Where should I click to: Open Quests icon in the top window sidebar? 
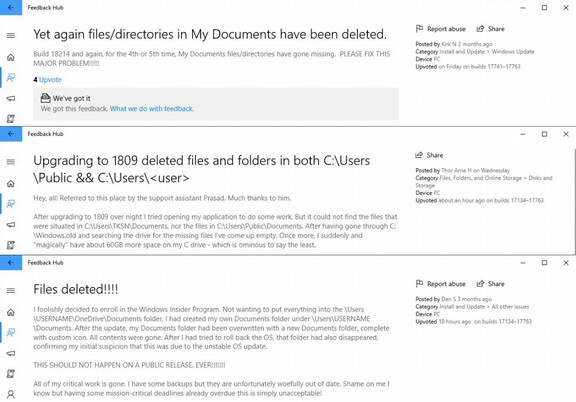coord(11,118)
